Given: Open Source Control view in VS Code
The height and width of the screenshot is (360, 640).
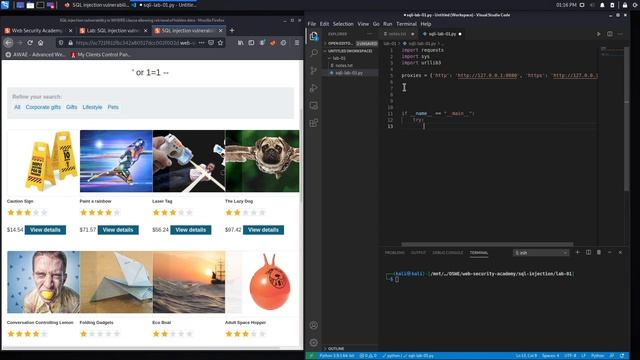Looking at the screenshot, I should (313, 70).
